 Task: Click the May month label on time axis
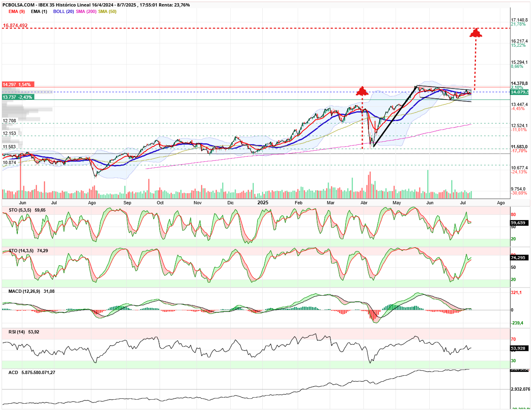click(397, 203)
